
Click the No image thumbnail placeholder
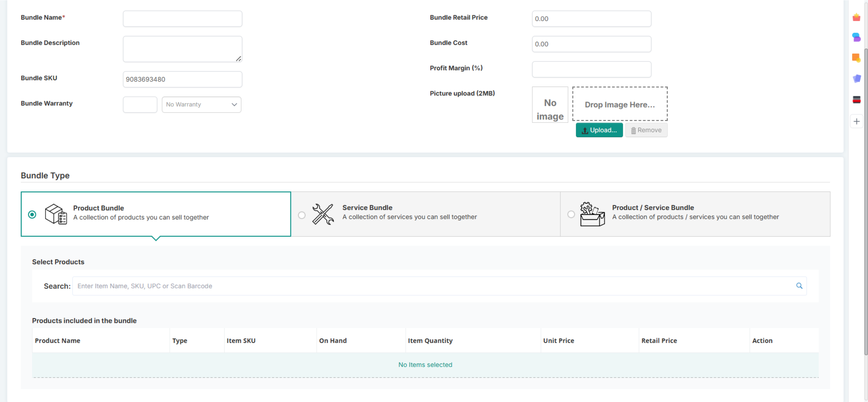(x=550, y=105)
